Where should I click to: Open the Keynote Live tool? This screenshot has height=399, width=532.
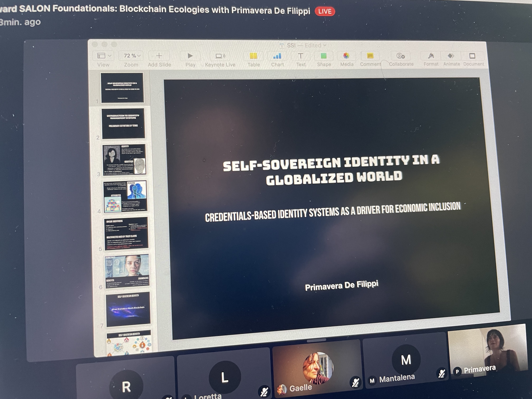click(x=220, y=56)
